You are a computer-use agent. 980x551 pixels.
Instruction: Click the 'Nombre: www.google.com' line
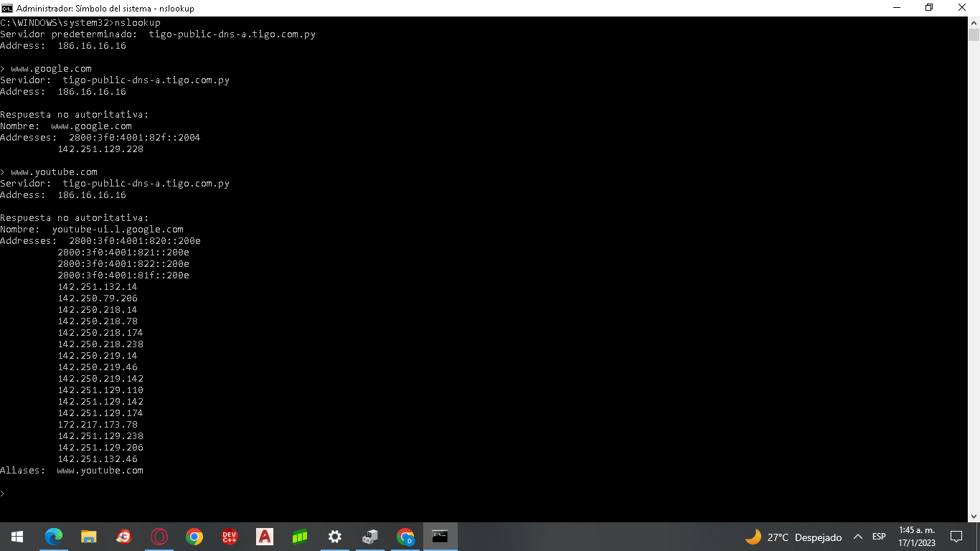click(x=66, y=126)
